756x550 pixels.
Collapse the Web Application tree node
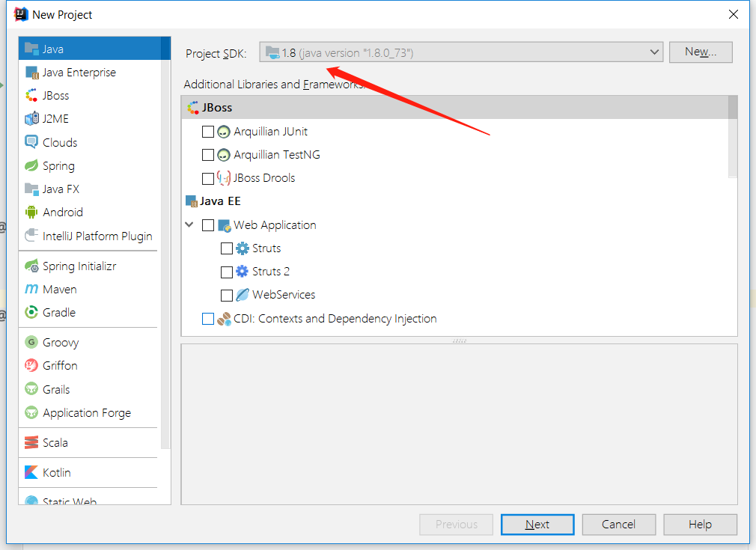(189, 224)
